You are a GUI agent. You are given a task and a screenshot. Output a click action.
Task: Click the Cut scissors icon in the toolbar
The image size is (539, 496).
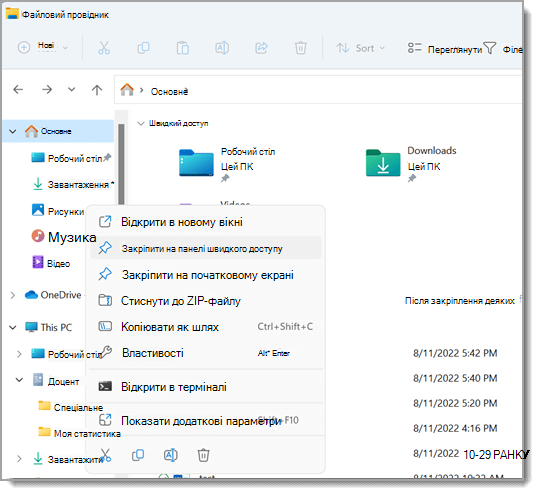(104, 48)
